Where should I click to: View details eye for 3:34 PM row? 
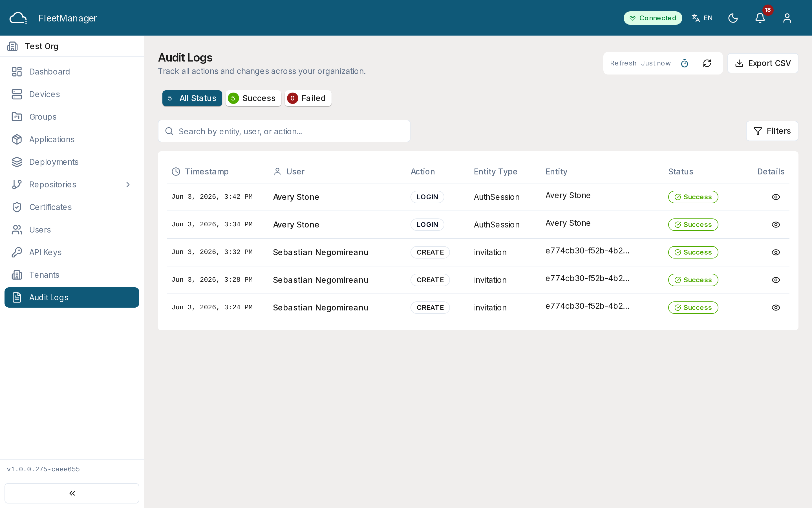(776, 225)
